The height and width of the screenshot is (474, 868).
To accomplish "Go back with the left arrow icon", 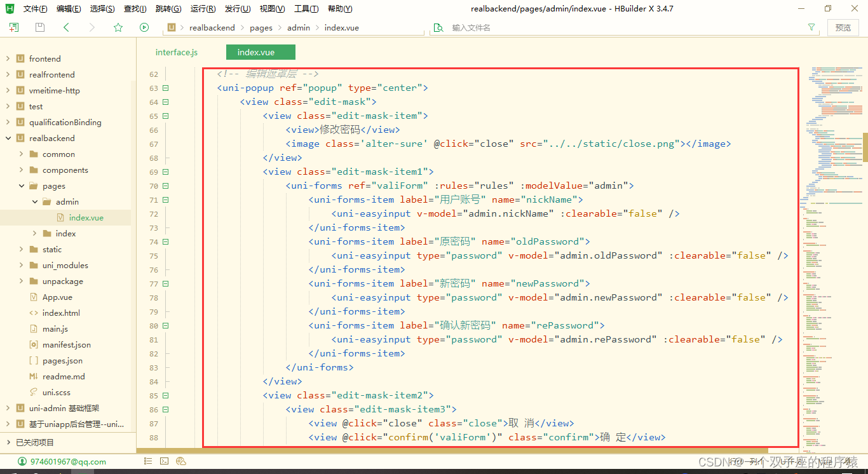I will 66,27.
